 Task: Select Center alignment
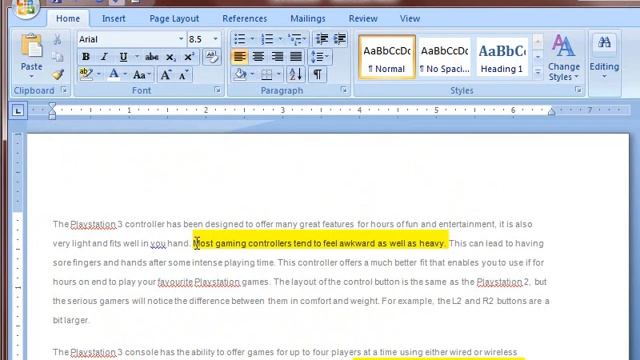point(258,57)
